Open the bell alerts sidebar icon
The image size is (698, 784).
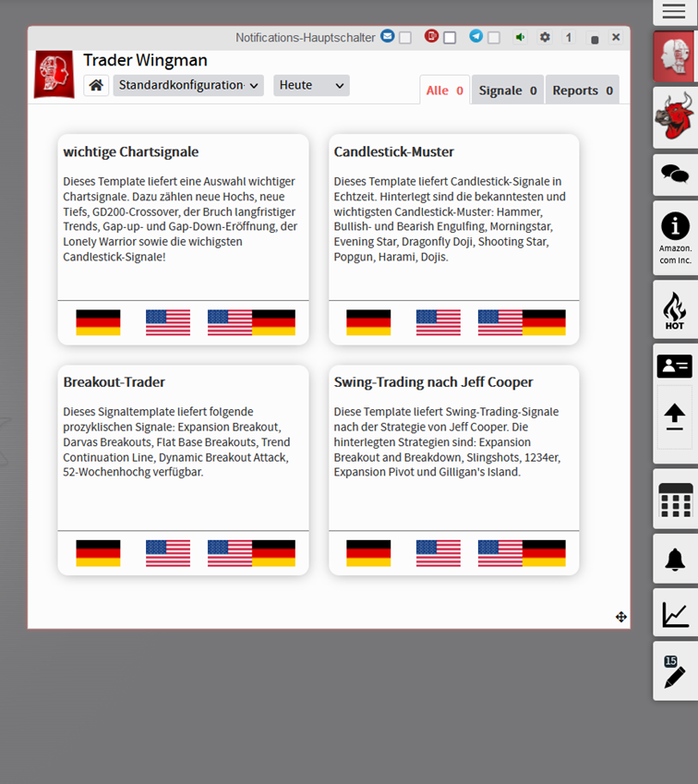(675, 559)
